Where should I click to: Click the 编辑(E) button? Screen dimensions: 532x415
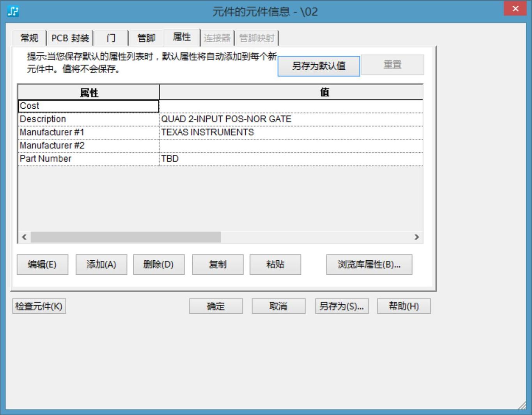pos(43,265)
